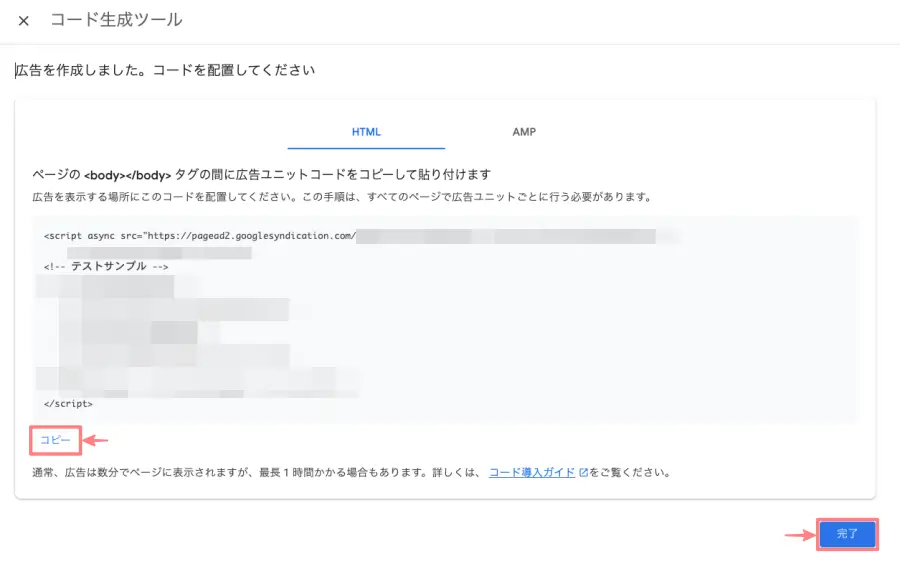Click the external link icon beside コード導入ガイド
The image size is (900, 570).
(583, 472)
